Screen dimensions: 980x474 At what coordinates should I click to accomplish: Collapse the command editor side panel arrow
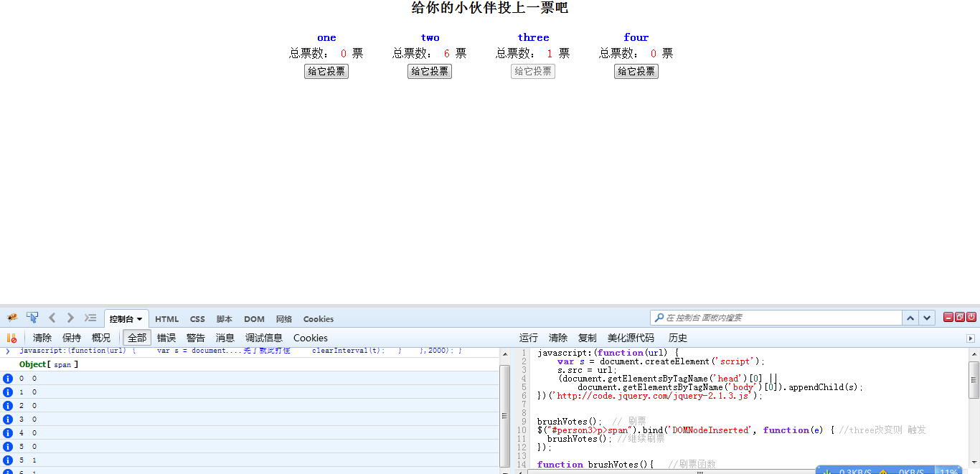pyautogui.click(x=971, y=338)
